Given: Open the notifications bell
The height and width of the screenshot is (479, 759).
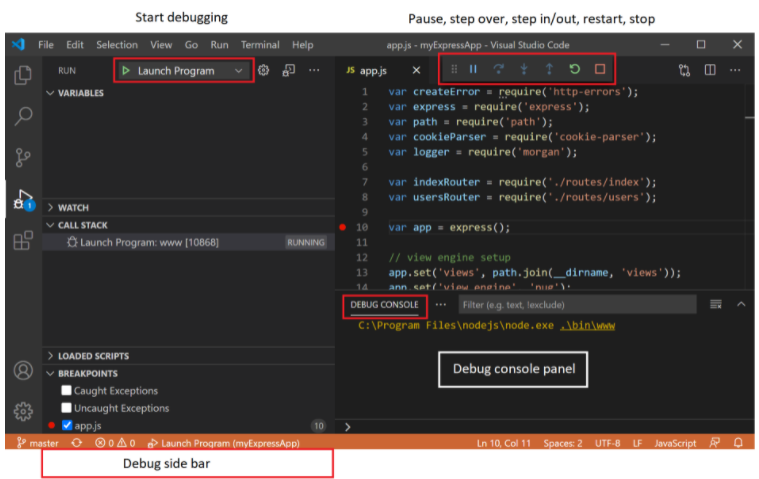Looking at the screenshot, I should coord(738,443).
